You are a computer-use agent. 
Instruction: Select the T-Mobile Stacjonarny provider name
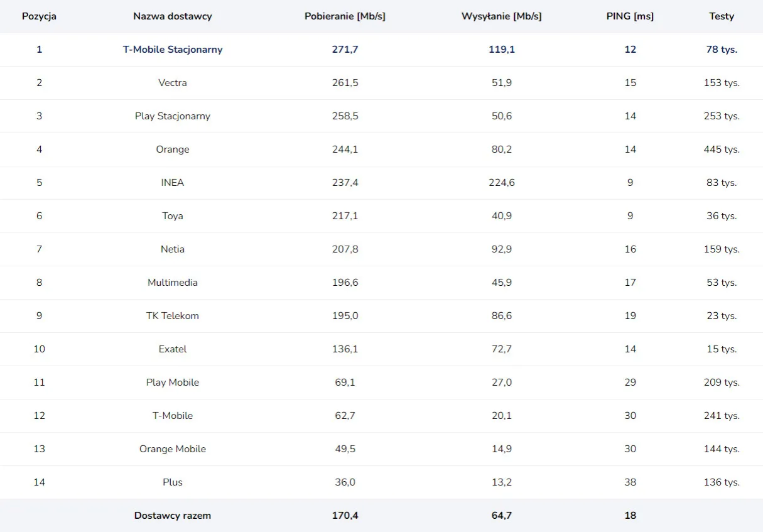click(x=173, y=50)
